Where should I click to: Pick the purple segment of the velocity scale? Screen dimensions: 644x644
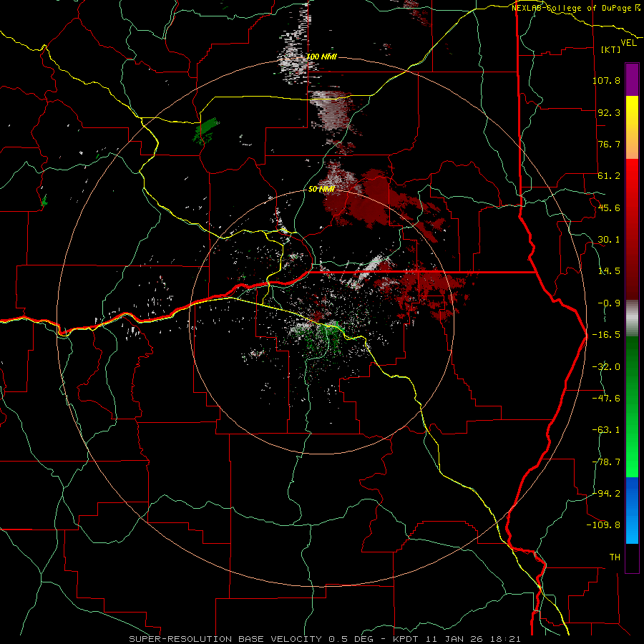pos(632,79)
